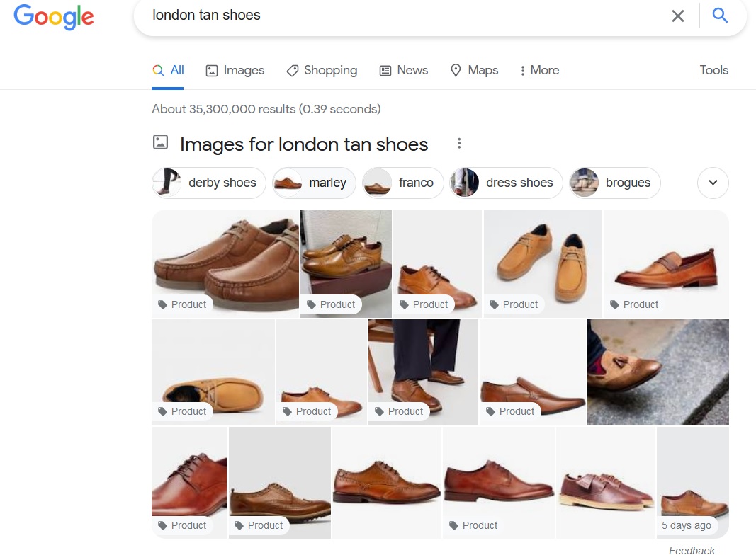Clear the search box with X icon
Image resolution: width=756 pixels, height=555 pixels.
click(x=678, y=16)
